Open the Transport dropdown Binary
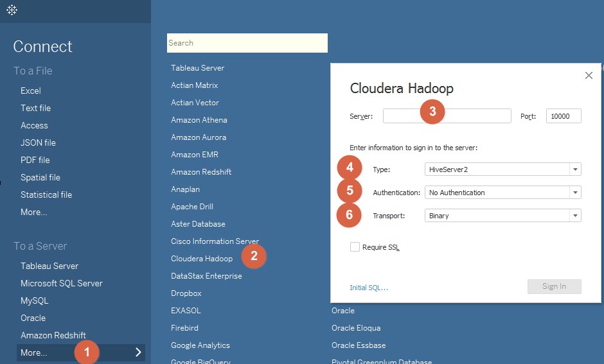This screenshot has width=604, height=364. [x=502, y=216]
